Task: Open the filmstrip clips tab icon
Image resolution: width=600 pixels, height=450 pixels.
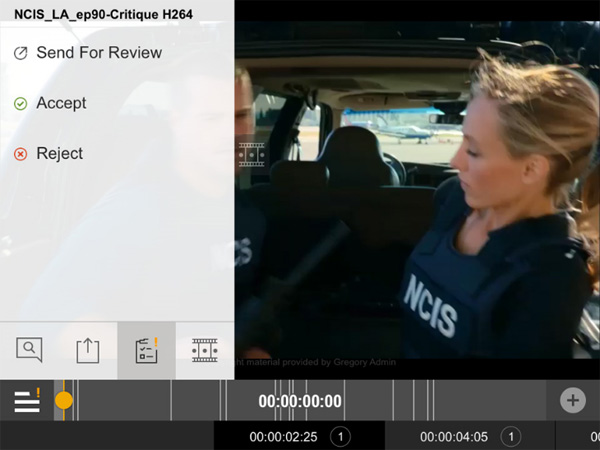Action: pos(205,350)
